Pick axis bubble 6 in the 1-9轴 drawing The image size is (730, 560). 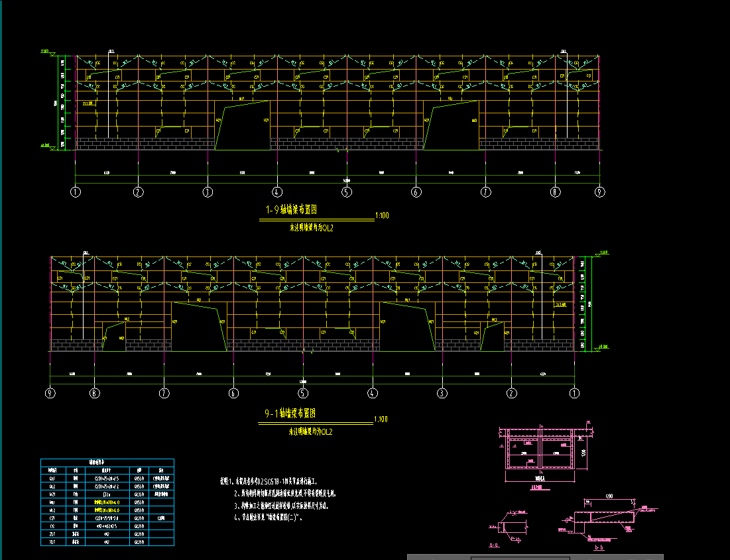416,192
